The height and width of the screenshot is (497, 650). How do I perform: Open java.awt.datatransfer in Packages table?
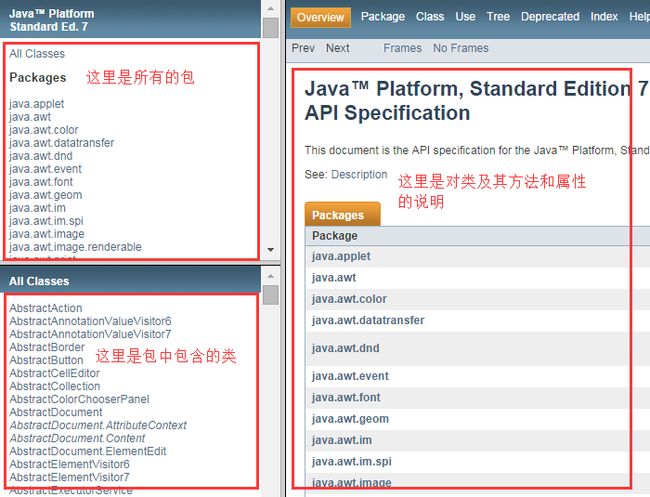click(368, 320)
